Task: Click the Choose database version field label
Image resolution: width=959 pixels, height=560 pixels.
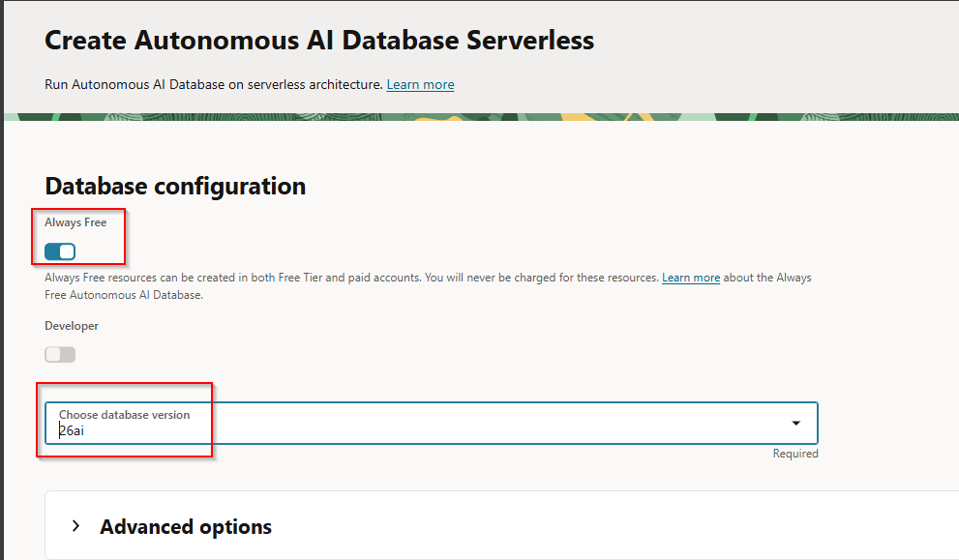Action: pos(124,415)
